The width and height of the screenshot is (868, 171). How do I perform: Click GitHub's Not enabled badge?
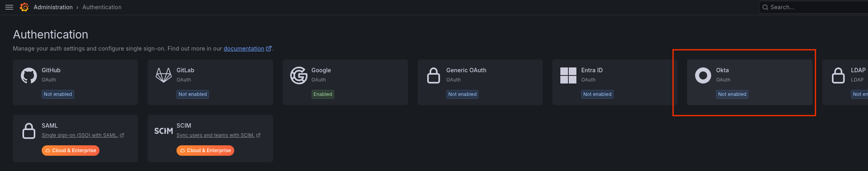click(58, 94)
